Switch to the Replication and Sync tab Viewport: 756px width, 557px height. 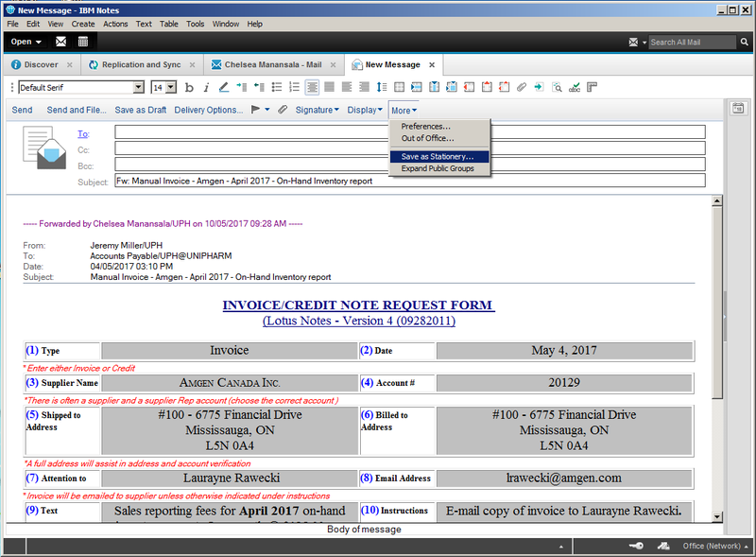141,64
